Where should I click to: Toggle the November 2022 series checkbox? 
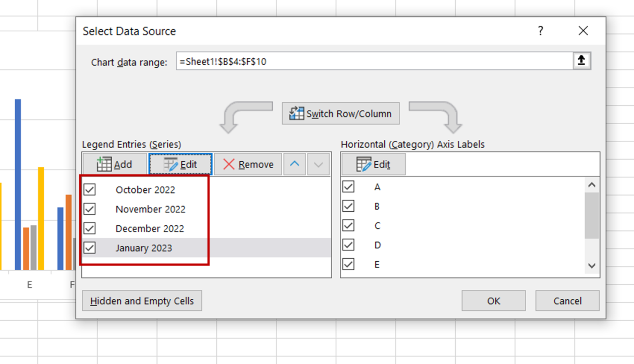point(90,209)
